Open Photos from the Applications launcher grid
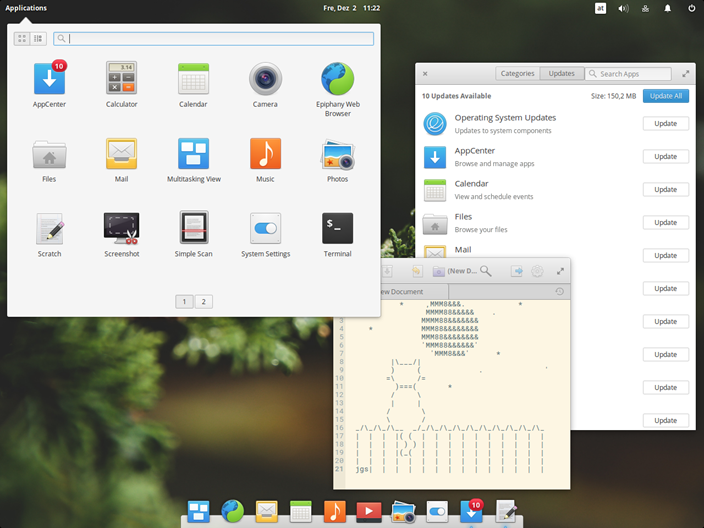Image resolution: width=704 pixels, height=528 pixels. tap(338, 154)
